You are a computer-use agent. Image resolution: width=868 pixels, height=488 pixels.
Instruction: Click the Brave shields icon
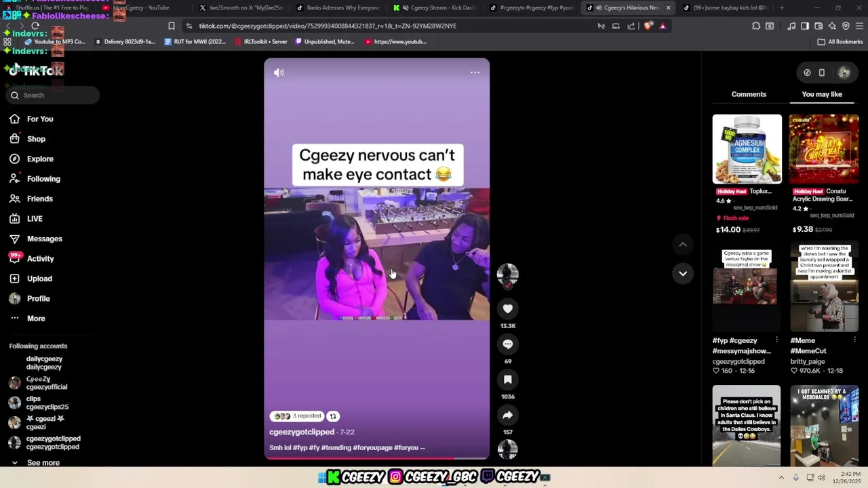648,26
